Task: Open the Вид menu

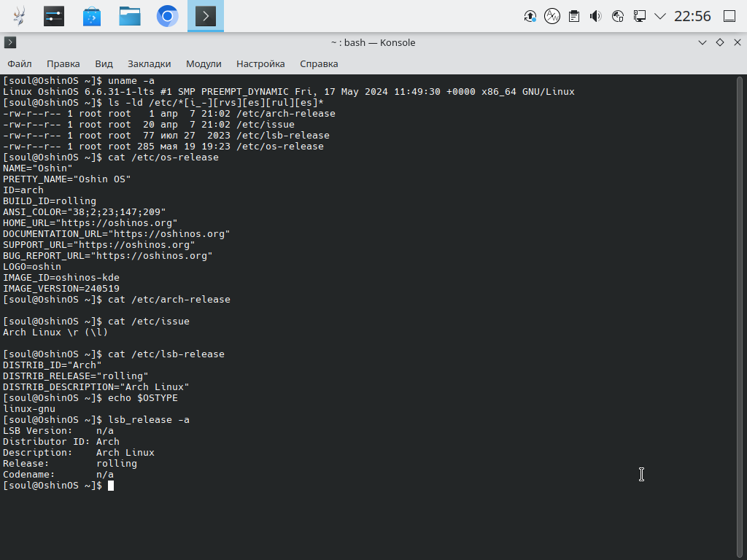Action: 104,64
